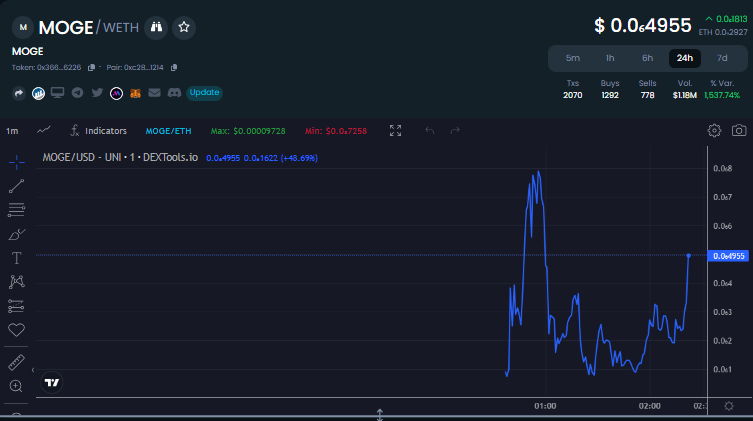Click the MOGE/USD chart legend title
The width and height of the screenshot is (753, 421).
[x=120, y=157]
